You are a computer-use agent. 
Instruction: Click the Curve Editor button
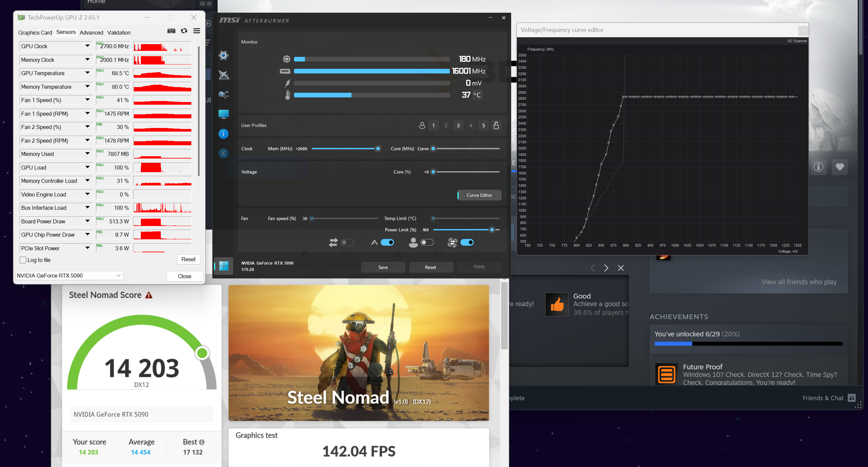[x=479, y=195]
